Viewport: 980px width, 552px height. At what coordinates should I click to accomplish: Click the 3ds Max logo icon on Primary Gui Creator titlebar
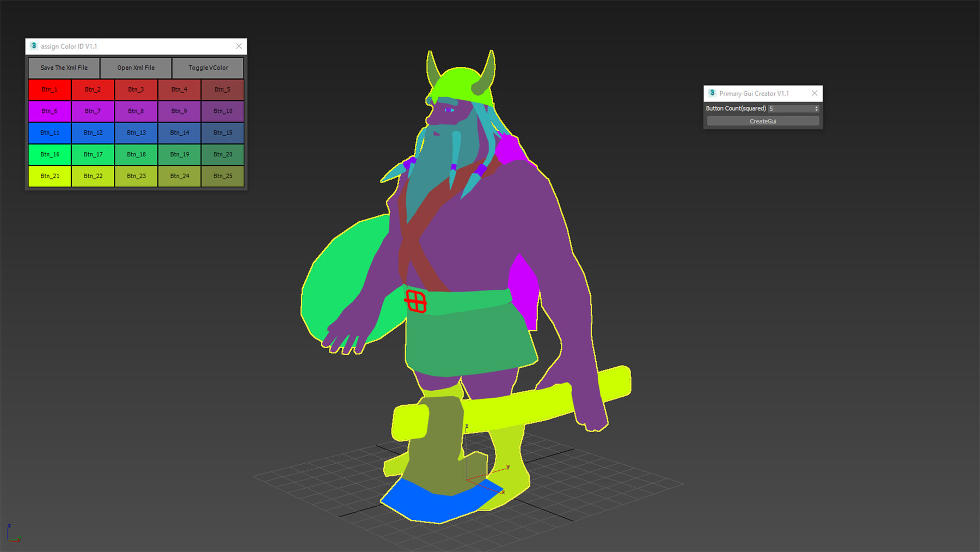pos(711,93)
